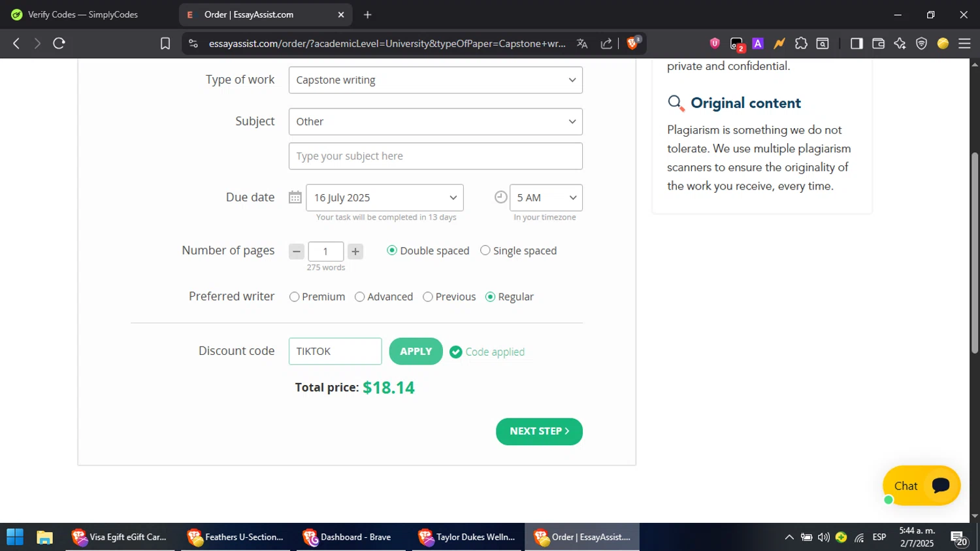Screen dimensions: 980x551
Task: Open the taskbar clock and date
Action: click(917, 537)
